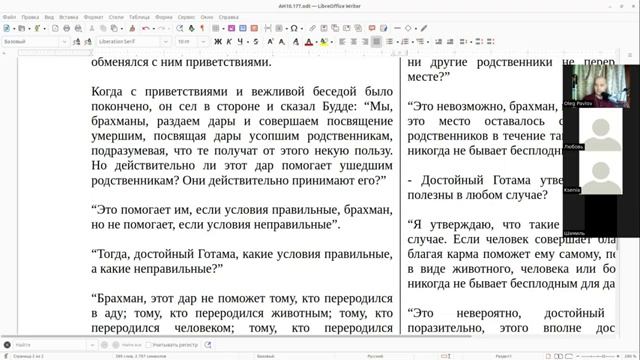The image size is (640, 360).
Task: Toggle italic К formatting
Action: click(229, 42)
